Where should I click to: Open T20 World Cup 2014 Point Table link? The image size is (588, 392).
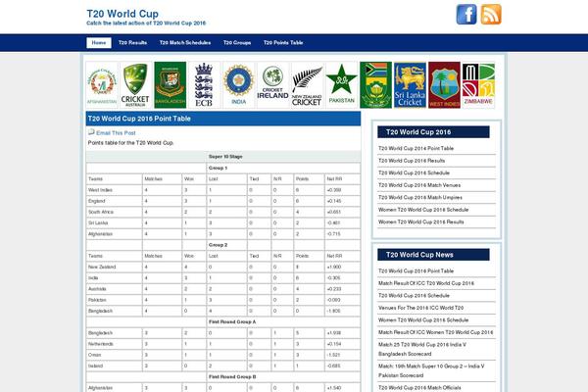point(416,149)
